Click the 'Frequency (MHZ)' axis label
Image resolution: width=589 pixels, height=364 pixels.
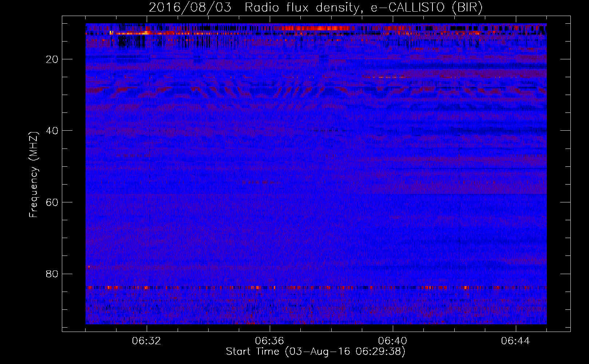click(x=33, y=175)
